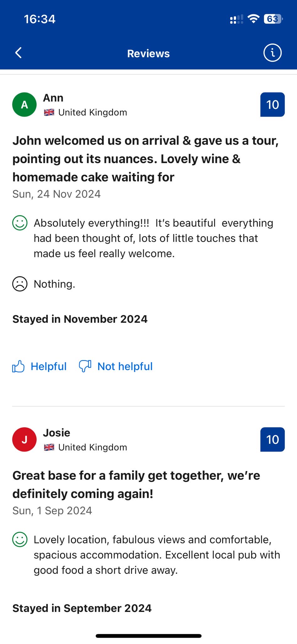Open Josie's review headline about family

click(x=136, y=485)
